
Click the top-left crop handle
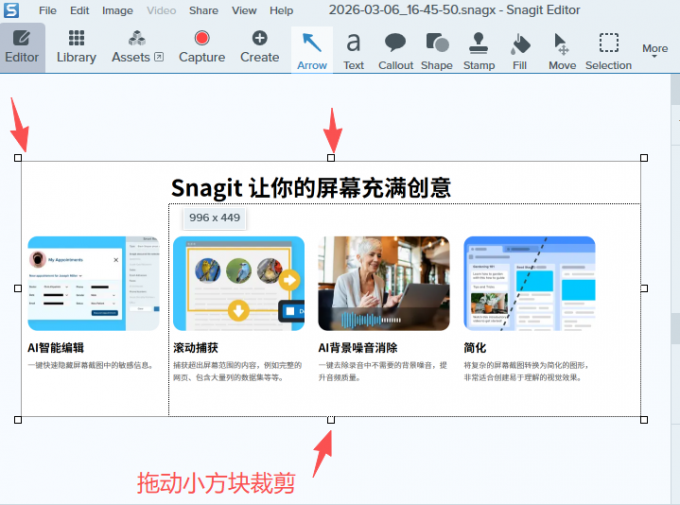point(18,158)
